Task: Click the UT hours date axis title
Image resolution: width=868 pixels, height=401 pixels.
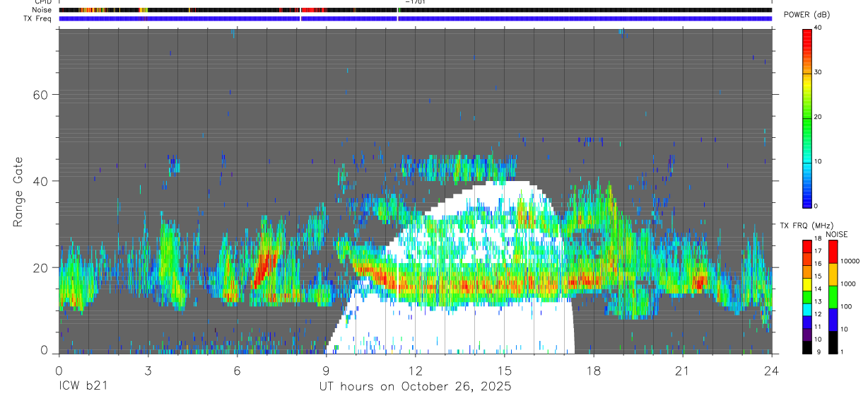Action: (x=415, y=387)
